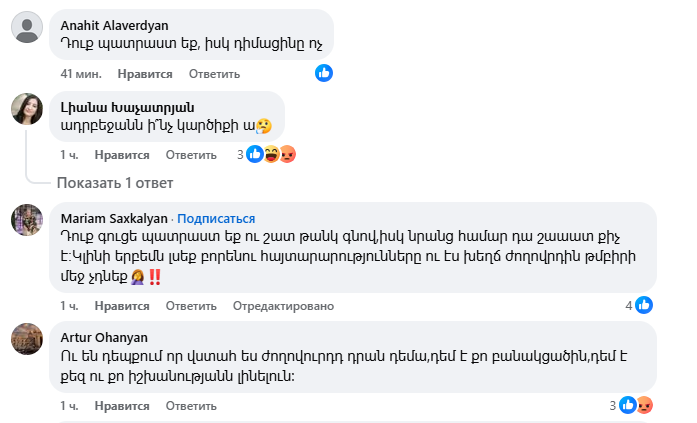Click the reaction icons on Լիանա's comment
The image size is (697, 423).
coord(271,154)
